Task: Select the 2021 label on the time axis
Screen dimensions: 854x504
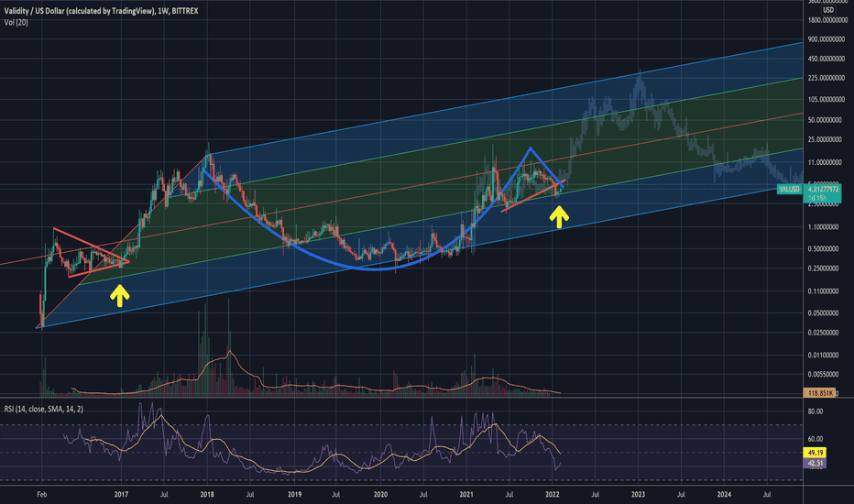Action: (x=466, y=495)
